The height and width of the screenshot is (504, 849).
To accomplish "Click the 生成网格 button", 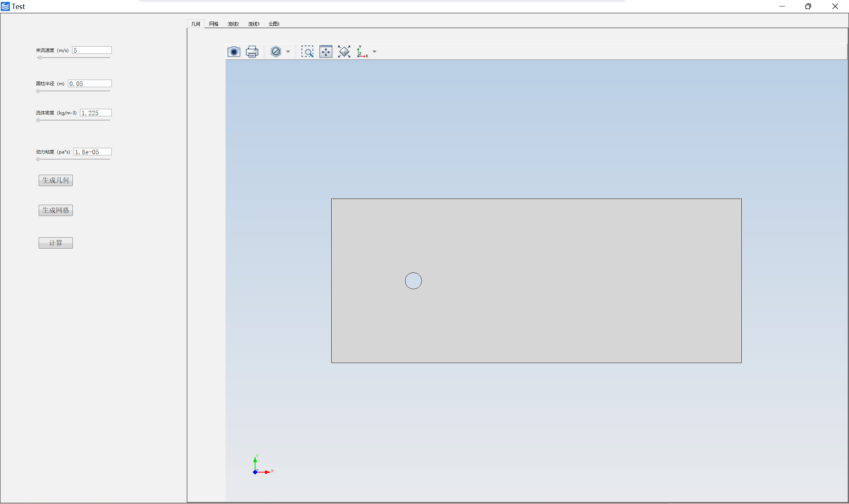I will coord(56,210).
